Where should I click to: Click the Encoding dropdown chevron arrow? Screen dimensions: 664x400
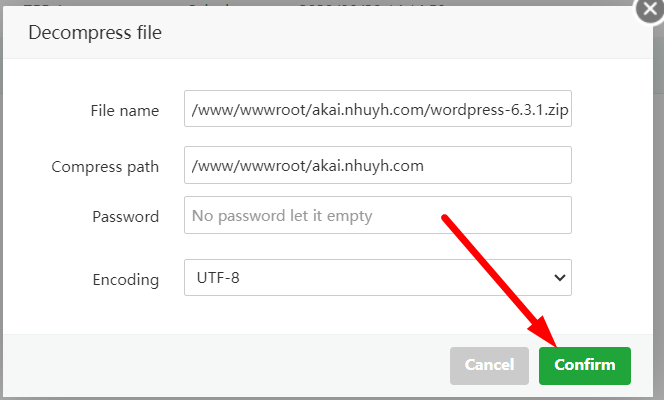559,278
